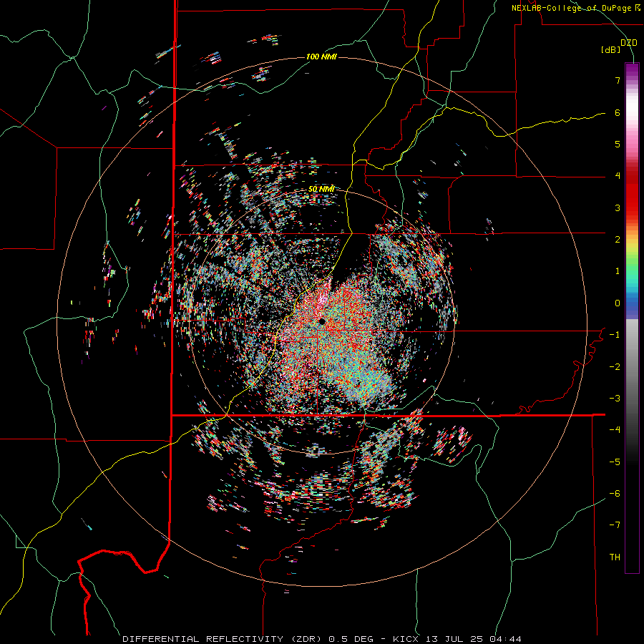Click the TH label below the scale
The height and width of the screenshot is (644, 644).
(615, 557)
